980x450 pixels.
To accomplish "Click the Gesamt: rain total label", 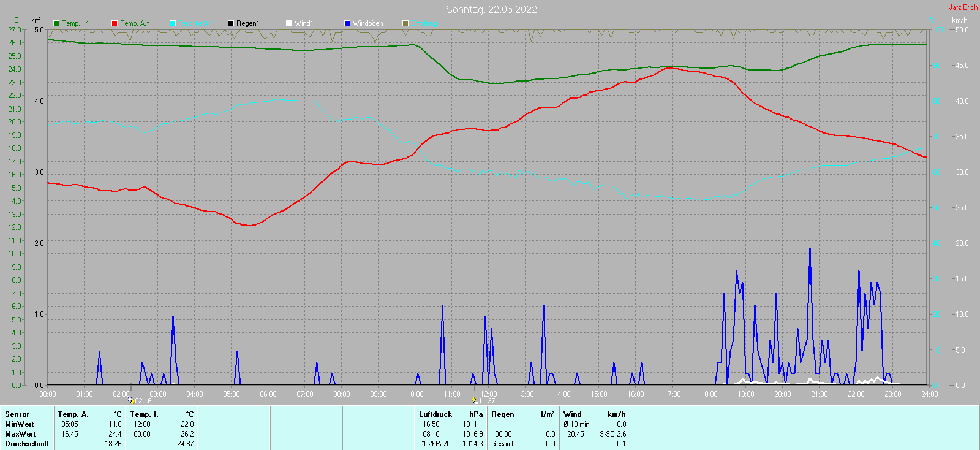I will coord(503,444).
